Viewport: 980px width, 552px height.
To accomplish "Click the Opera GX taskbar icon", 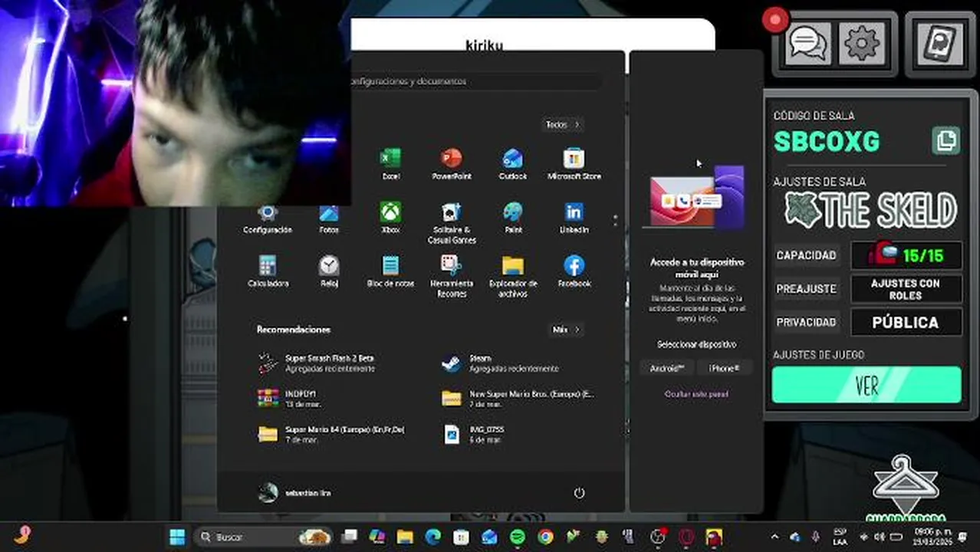I will tap(686, 537).
